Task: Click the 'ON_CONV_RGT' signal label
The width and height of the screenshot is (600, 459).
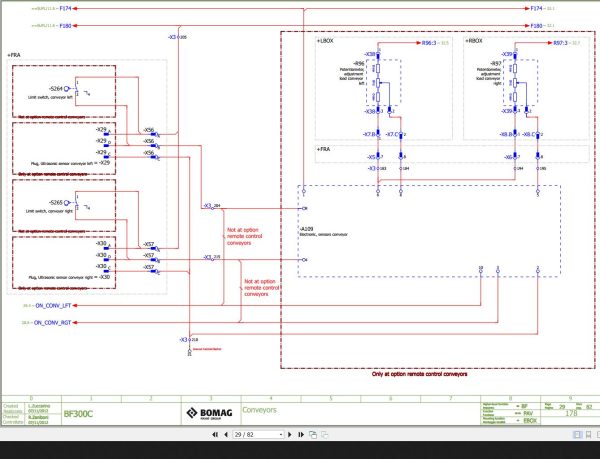Action: [x=52, y=322]
